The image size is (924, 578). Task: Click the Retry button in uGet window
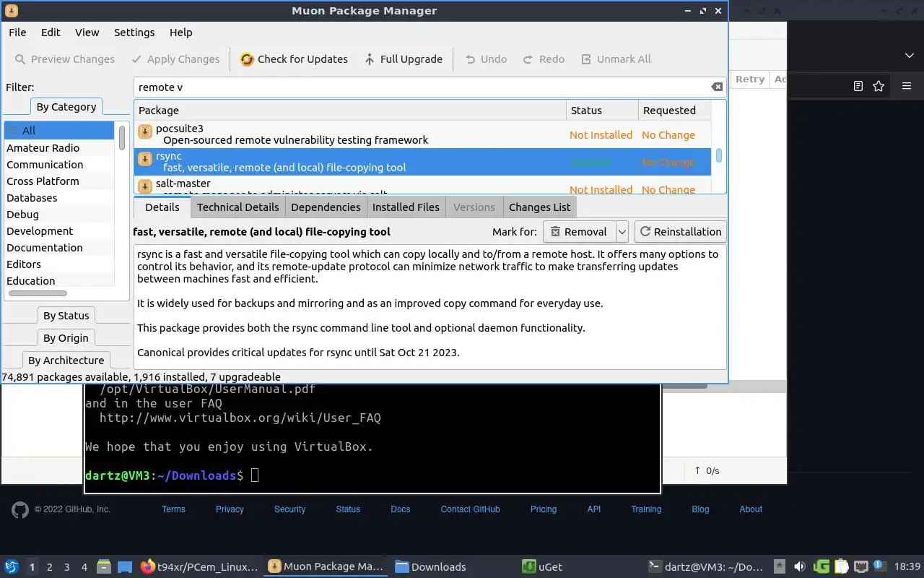pyautogui.click(x=750, y=79)
